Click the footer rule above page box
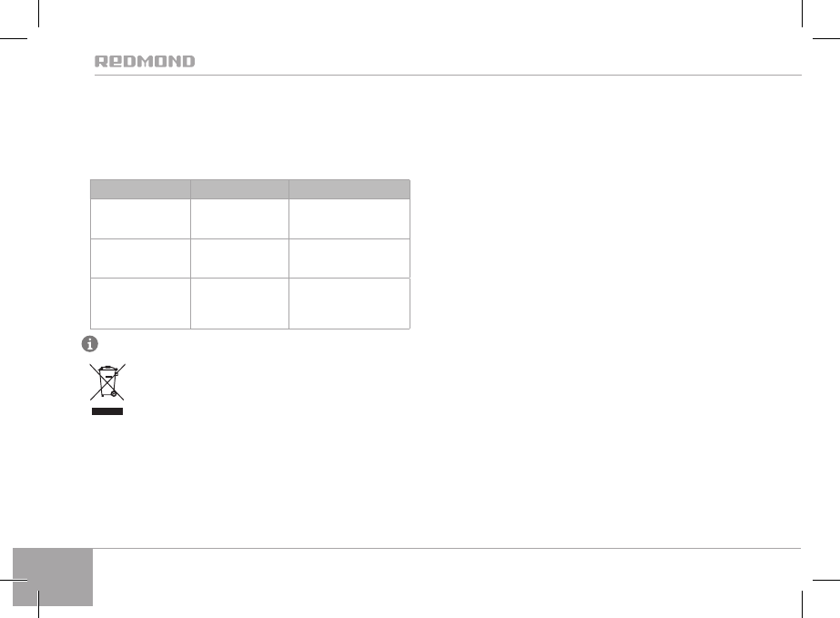Image resolution: width=840 pixels, height=618 pixels. [x=446, y=548]
